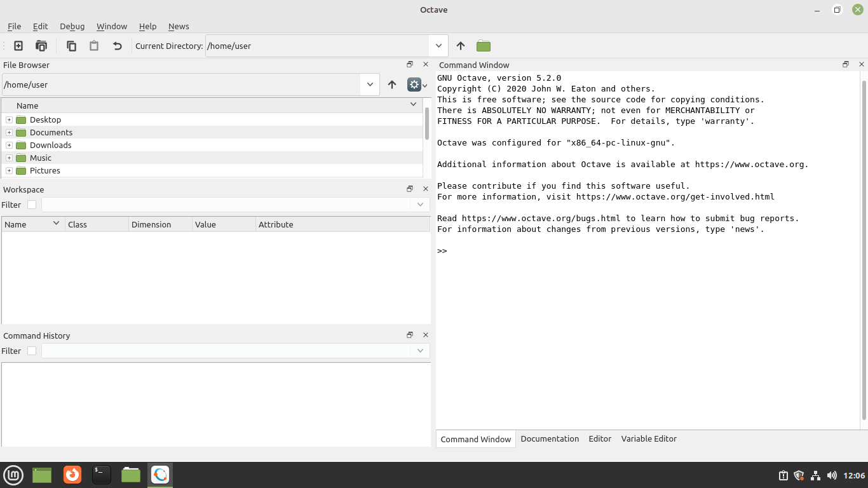Open network settings in system tray
The image size is (868, 488).
pos(816,475)
